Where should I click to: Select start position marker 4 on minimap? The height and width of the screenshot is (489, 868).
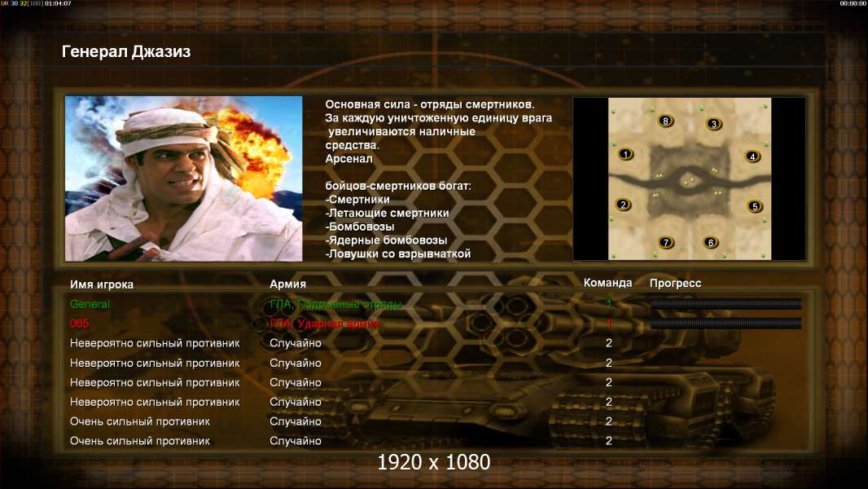tap(752, 156)
